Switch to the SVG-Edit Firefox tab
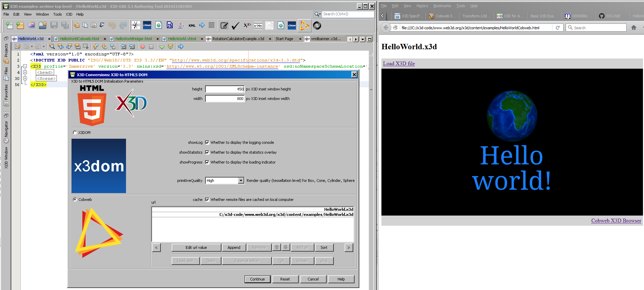Viewport: 644px width, 290px height. [x=613, y=16]
